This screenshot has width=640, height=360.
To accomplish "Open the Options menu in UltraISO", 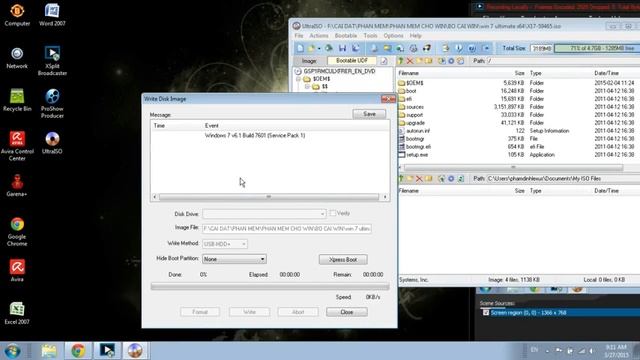I will [393, 36].
